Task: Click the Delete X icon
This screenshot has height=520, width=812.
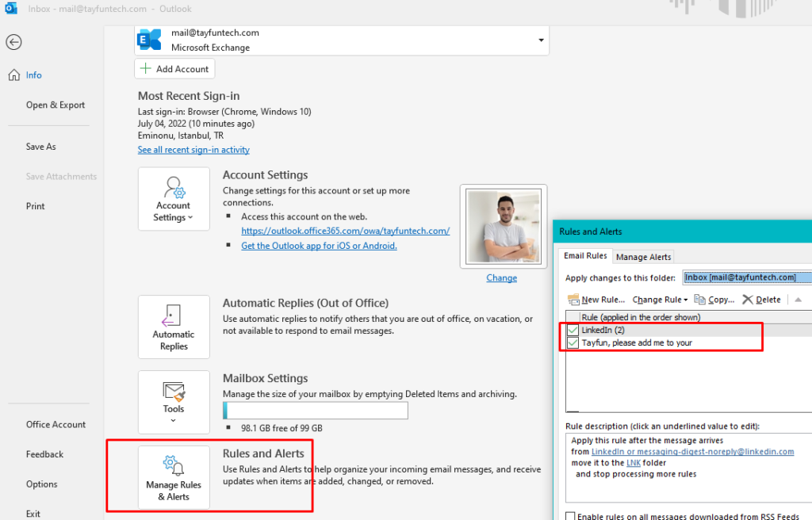Action: click(x=747, y=300)
